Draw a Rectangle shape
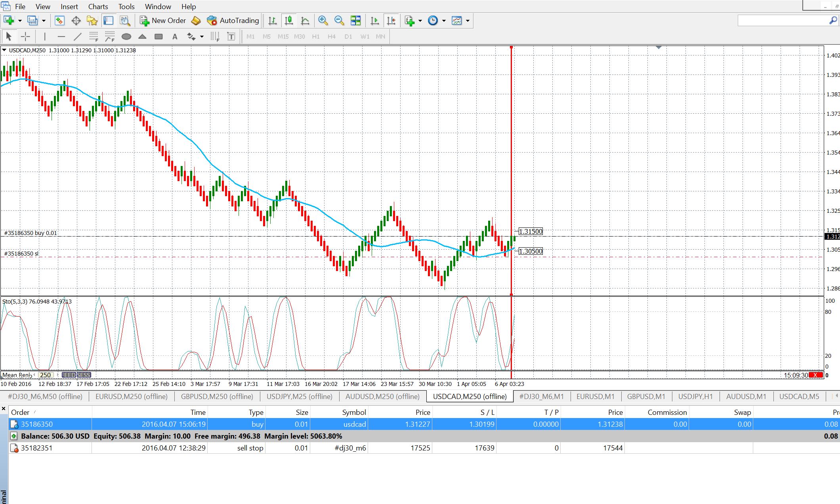The width and height of the screenshot is (840, 504). [x=158, y=37]
